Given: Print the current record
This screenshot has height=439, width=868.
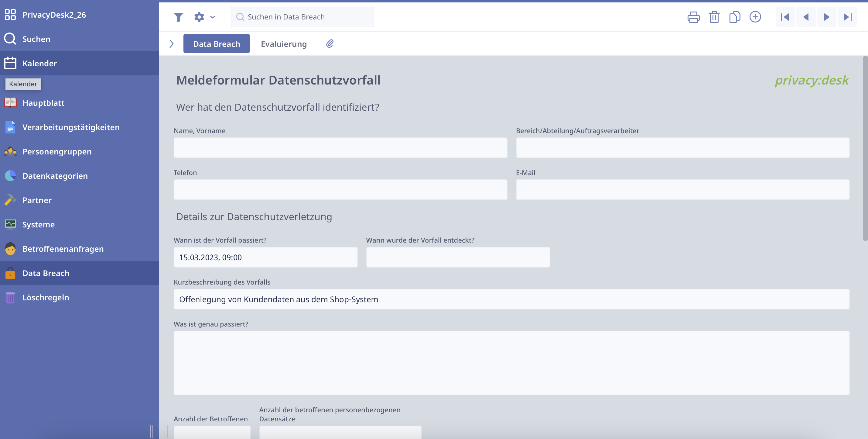Looking at the screenshot, I should click(x=693, y=17).
